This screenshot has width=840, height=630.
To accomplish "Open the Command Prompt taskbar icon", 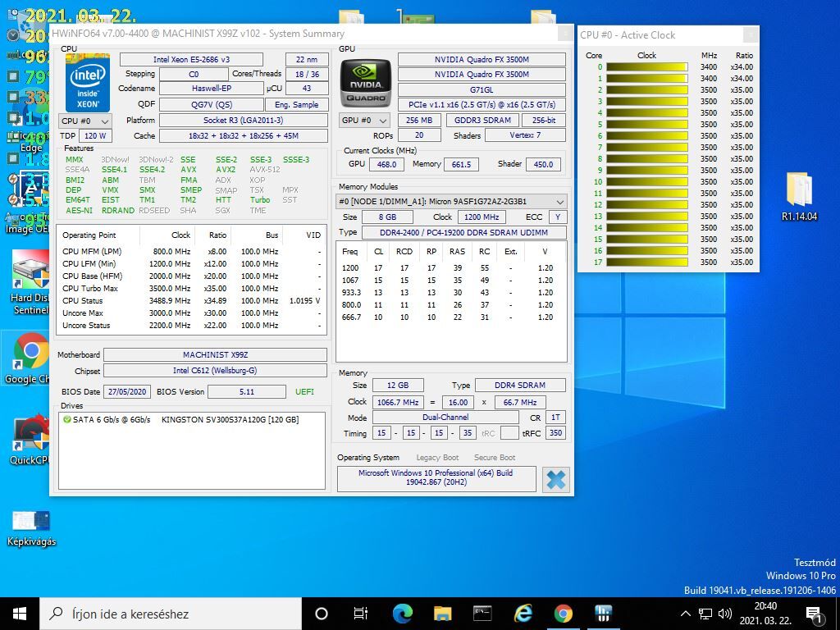I will coord(482,614).
